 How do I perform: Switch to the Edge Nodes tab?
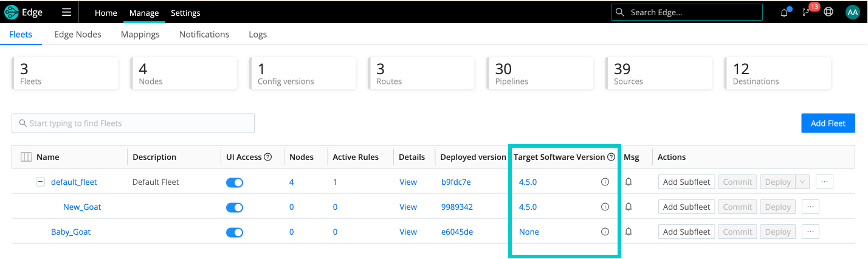[x=78, y=35]
